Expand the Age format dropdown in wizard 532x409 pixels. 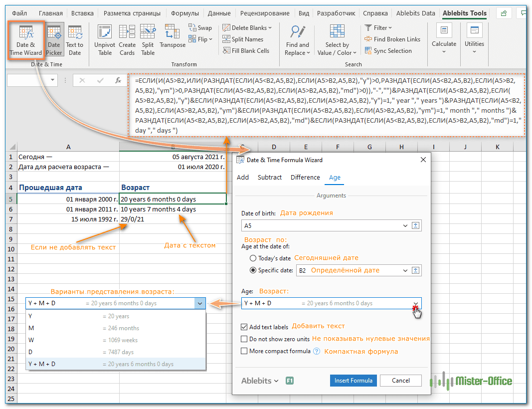[x=415, y=303]
